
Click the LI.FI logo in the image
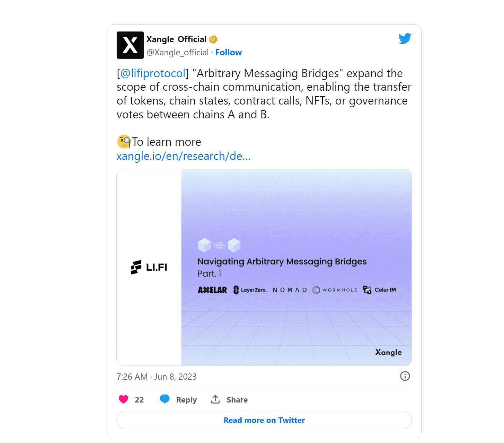click(149, 267)
